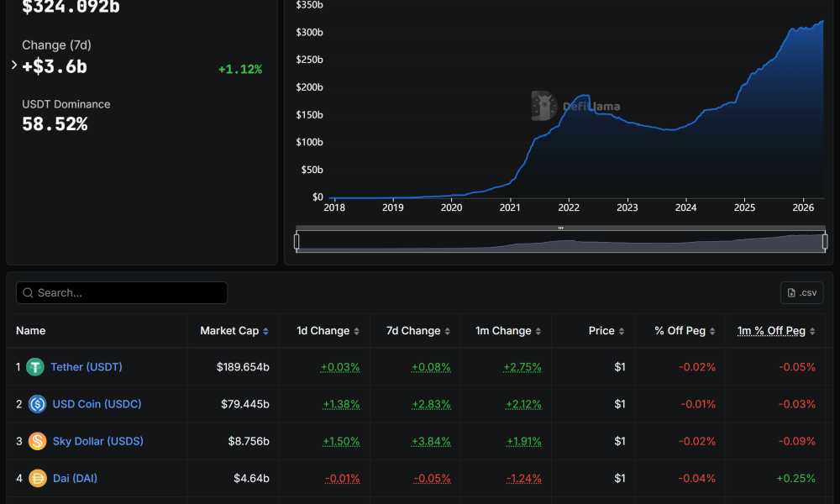Click Tether 1m change +2.75%

(x=522, y=367)
